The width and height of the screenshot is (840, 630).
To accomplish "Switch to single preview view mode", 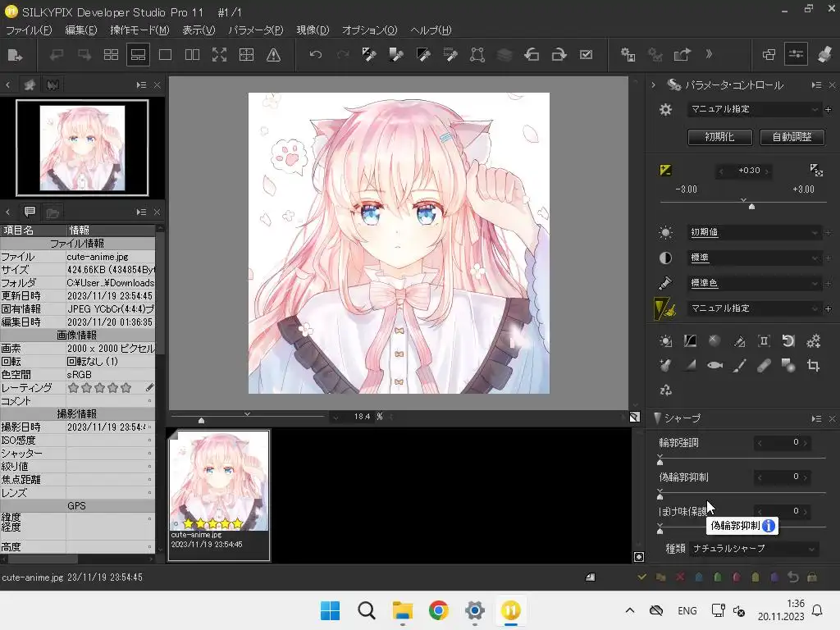I will click(x=165, y=55).
